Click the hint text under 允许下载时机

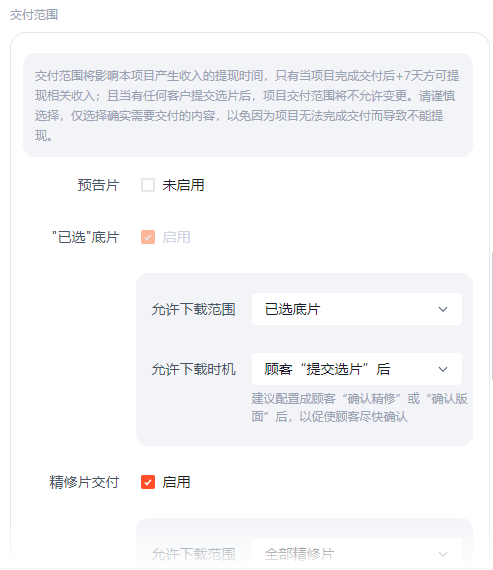[x=359, y=408]
